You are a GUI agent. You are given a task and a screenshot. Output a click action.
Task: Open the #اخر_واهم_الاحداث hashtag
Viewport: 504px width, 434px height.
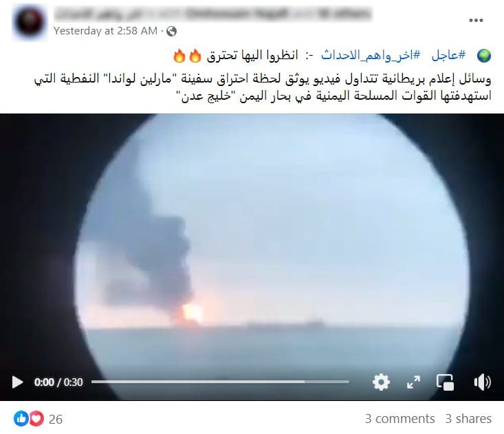coord(371,55)
